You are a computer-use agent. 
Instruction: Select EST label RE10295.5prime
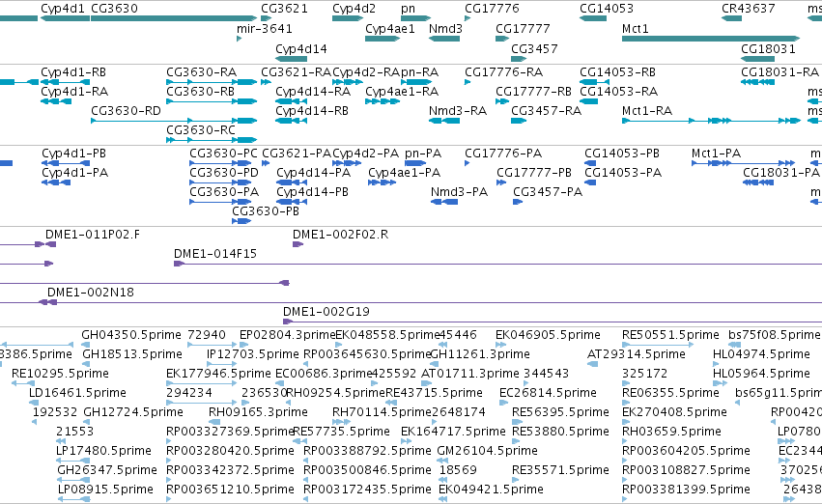[60, 374]
